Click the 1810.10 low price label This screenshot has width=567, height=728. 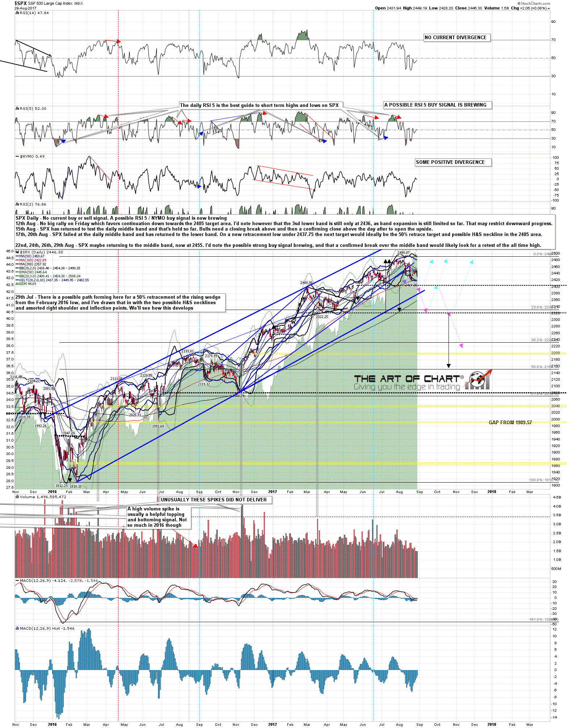coord(76,487)
